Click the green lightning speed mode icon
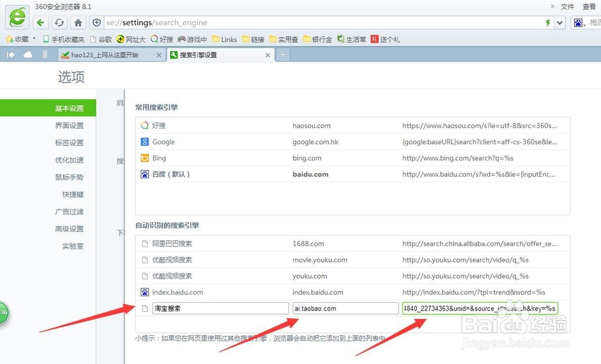The width and height of the screenshot is (601, 364). 548,23
